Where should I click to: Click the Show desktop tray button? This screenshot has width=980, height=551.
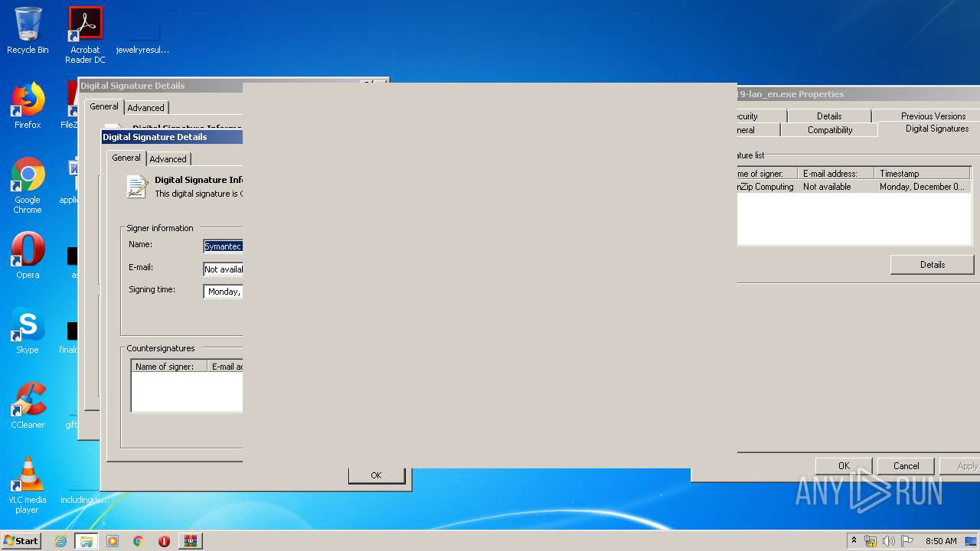972,541
